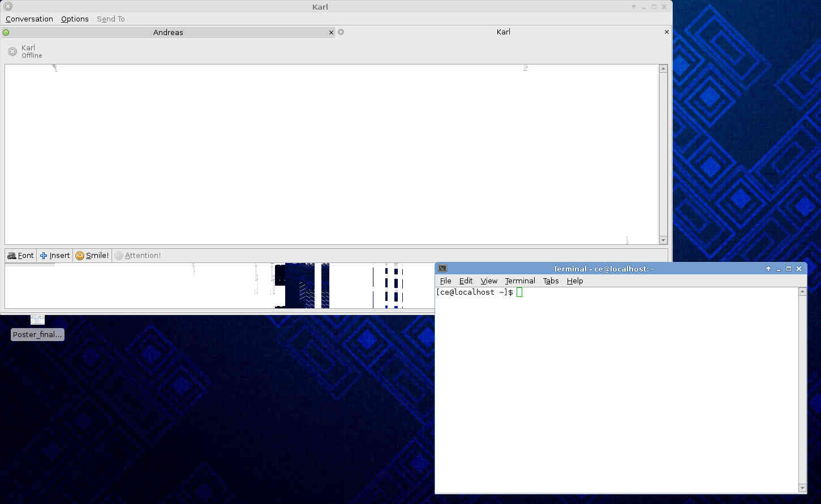Screen dimensions: 821x504
Task: Open the Terminal window's Help menu
Action: tap(574, 281)
